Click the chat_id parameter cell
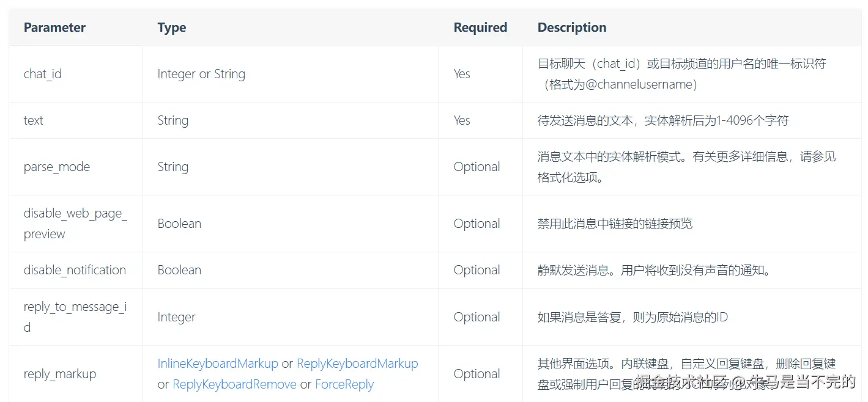The image size is (868, 402). [x=43, y=74]
